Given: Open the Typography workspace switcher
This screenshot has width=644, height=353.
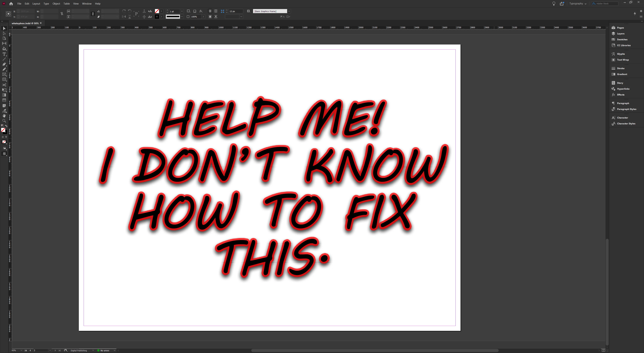Looking at the screenshot, I should tap(578, 4).
